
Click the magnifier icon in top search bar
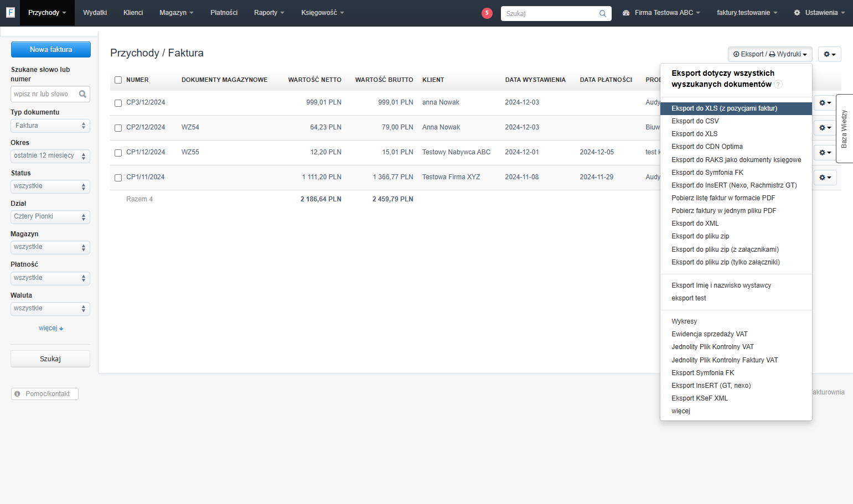click(603, 13)
